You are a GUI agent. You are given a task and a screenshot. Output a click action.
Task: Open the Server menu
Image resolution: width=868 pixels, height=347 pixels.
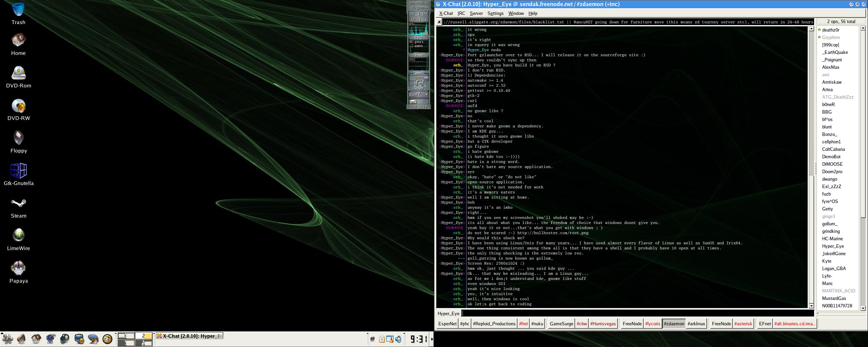pos(476,14)
